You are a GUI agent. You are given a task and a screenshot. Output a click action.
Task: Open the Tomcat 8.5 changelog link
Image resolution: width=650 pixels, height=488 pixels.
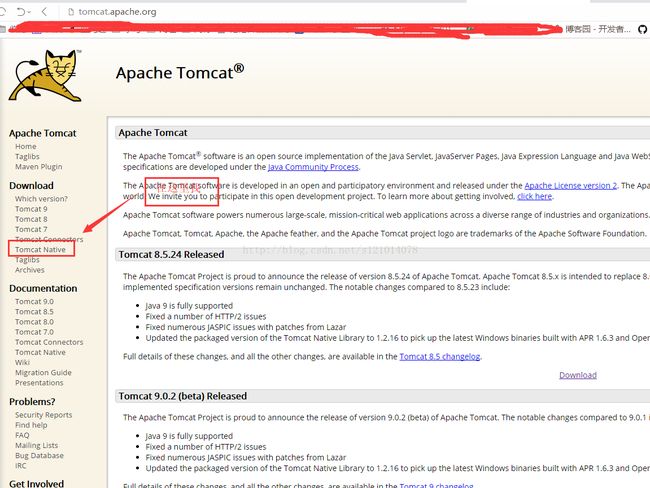point(439,356)
